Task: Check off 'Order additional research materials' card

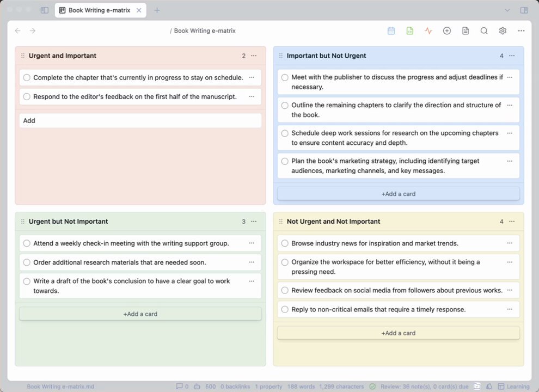Action: (27, 262)
